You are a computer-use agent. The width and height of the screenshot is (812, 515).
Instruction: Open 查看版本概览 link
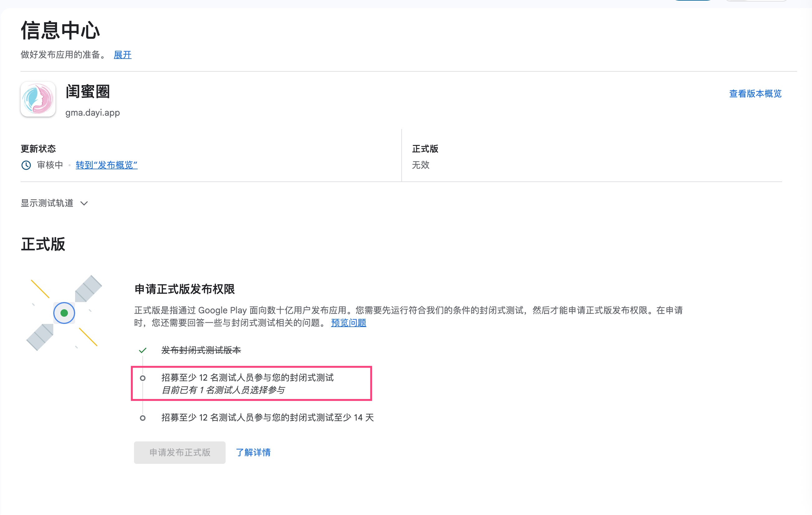click(755, 94)
